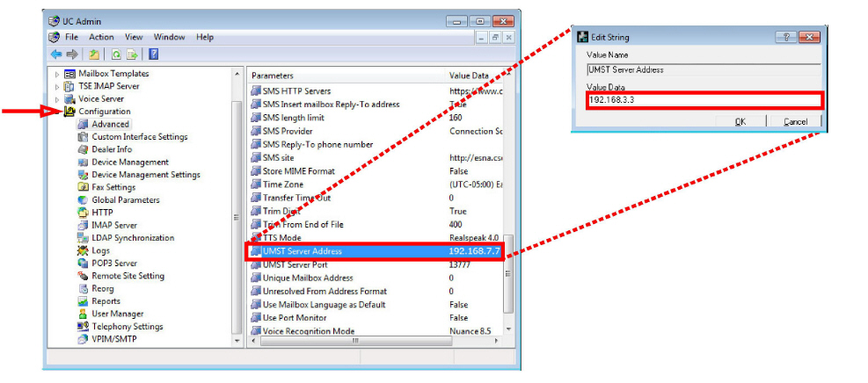Expand the Voice Server node arrow
868x383 pixels.
pyautogui.click(x=56, y=99)
